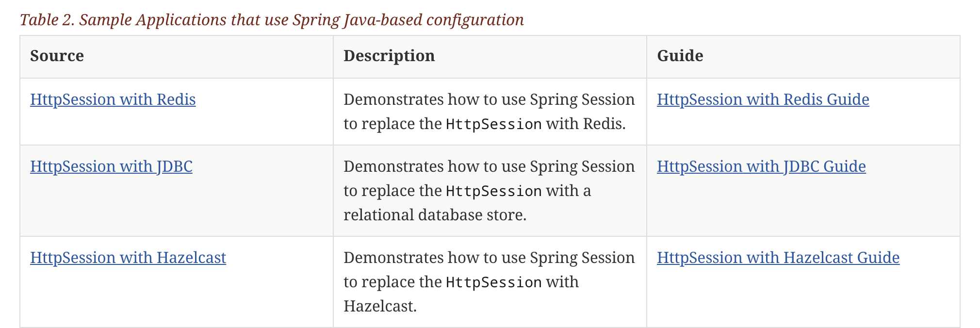This screenshot has height=328, width=980.
Task: Click 'Spring Session' in the Hazelcast row description
Action: [582, 258]
